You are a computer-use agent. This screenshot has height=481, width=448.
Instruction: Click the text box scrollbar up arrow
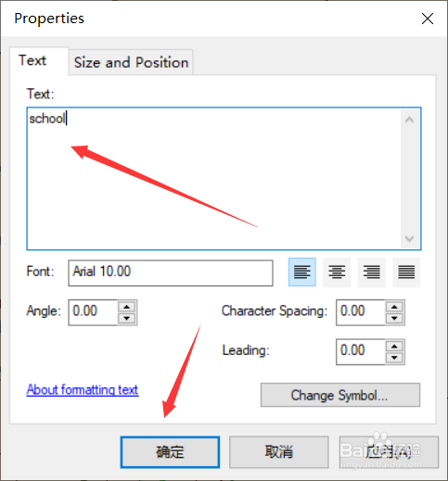pyautogui.click(x=409, y=120)
